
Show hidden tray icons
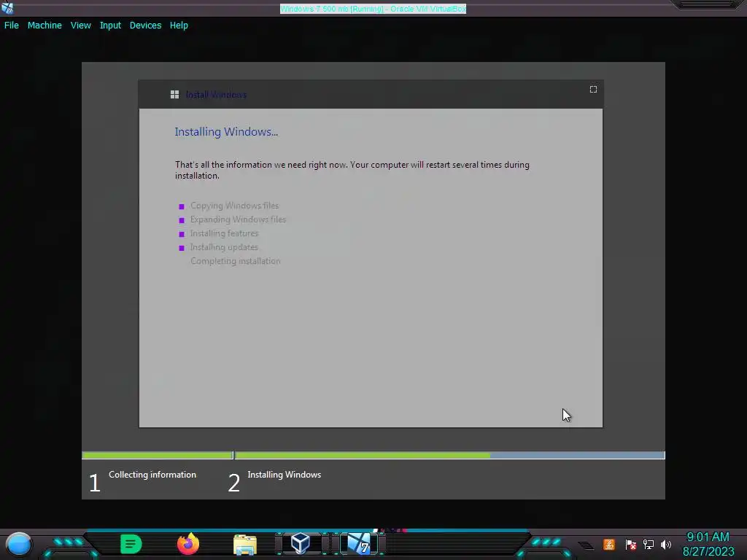[586, 545]
